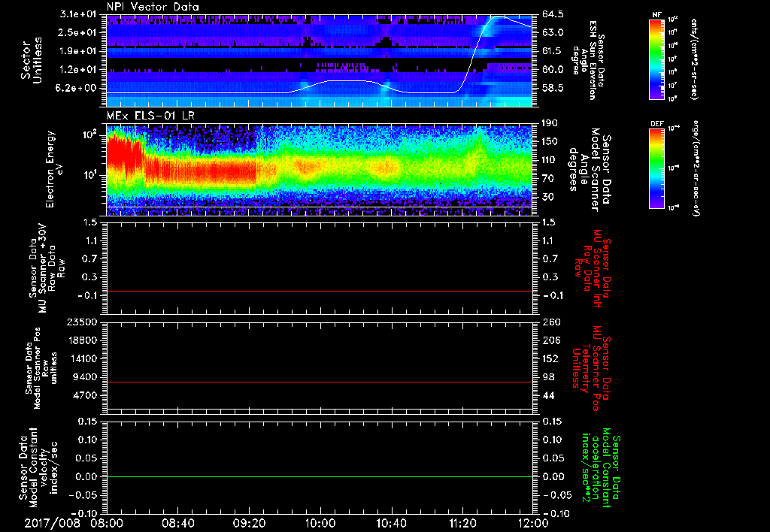
Task: Click the "64.5" sun elevation tick label
Action: pos(553,14)
